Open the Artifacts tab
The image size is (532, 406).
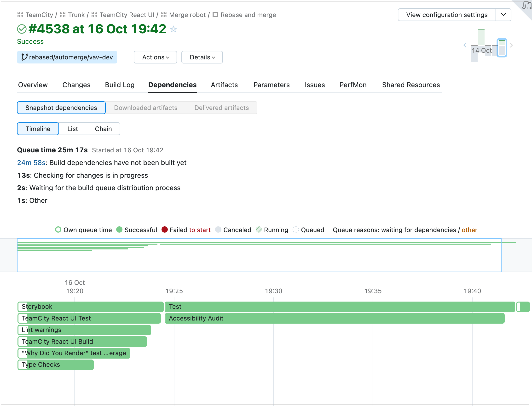click(x=224, y=85)
